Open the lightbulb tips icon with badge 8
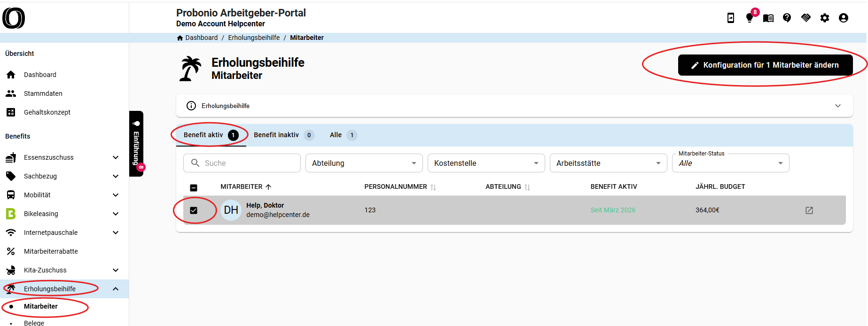 tap(750, 18)
